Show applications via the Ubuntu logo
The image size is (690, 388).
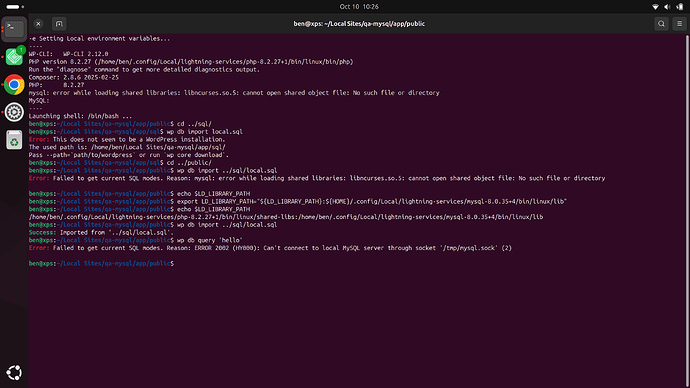coord(14,373)
